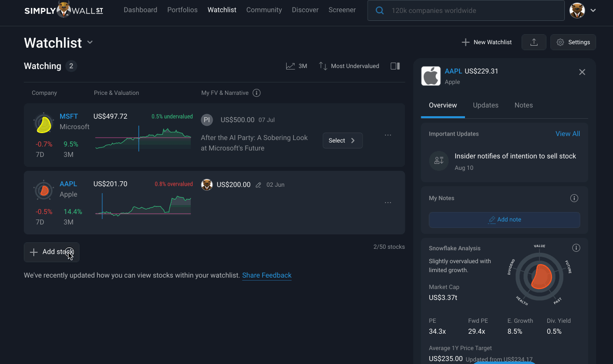Click the Simply Wall St logo
613x364 pixels.
tap(64, 10)
